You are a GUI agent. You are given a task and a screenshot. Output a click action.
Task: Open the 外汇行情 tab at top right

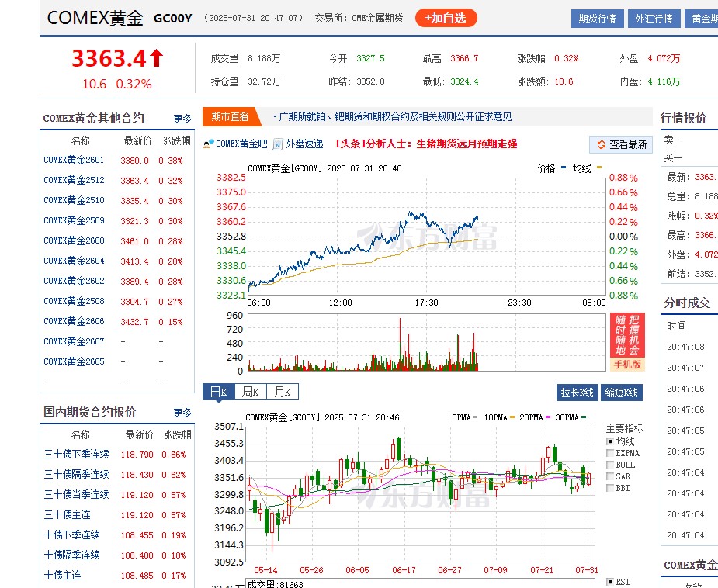click(654, 18)
